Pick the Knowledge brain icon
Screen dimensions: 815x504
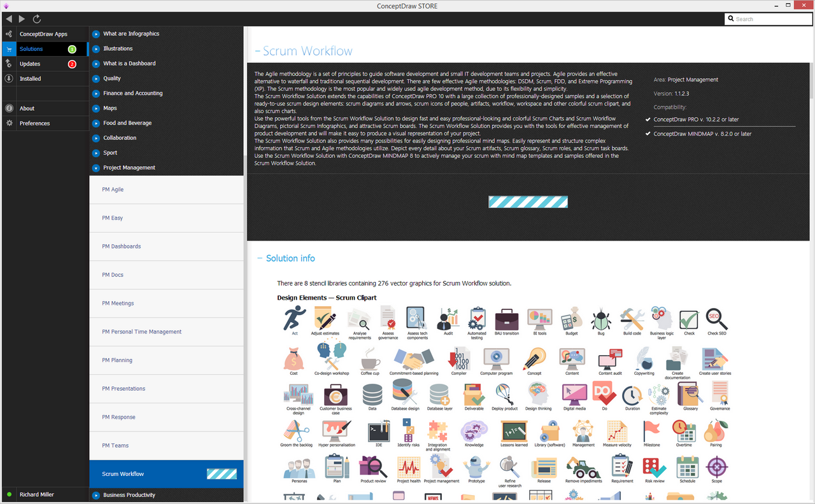pyautogui.click(x=474, y=430)
